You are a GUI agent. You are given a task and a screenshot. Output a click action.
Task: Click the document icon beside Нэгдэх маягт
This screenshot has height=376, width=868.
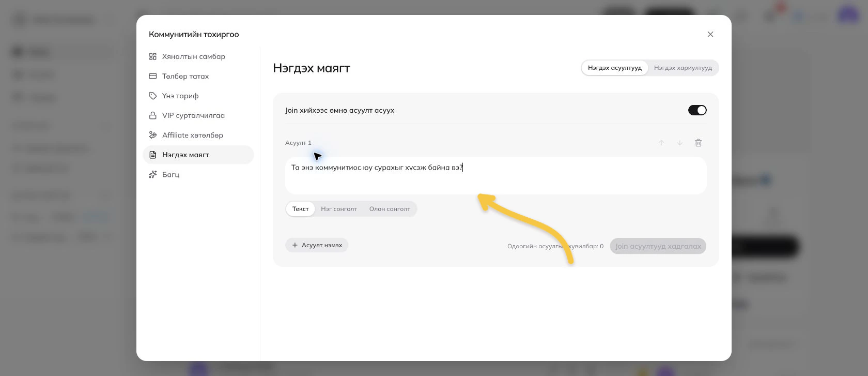pos(153,155)
